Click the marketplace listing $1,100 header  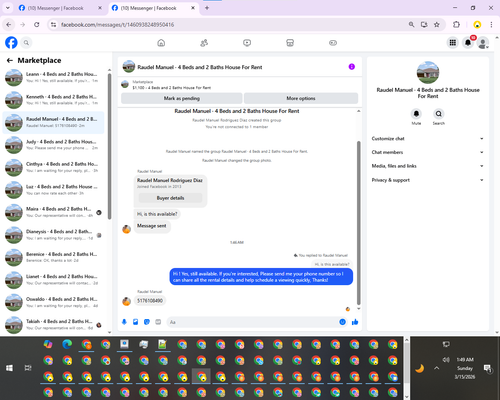172,85
